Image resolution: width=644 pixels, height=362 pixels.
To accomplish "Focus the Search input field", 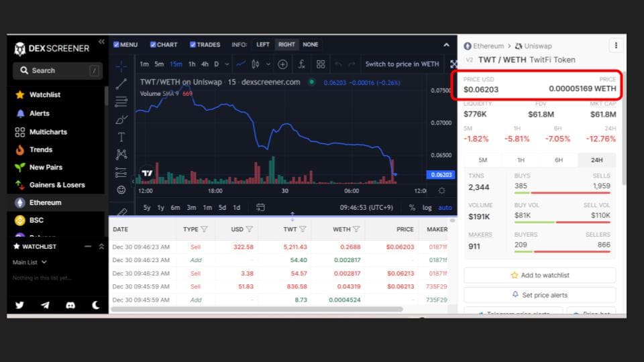I will coord(58,70).
